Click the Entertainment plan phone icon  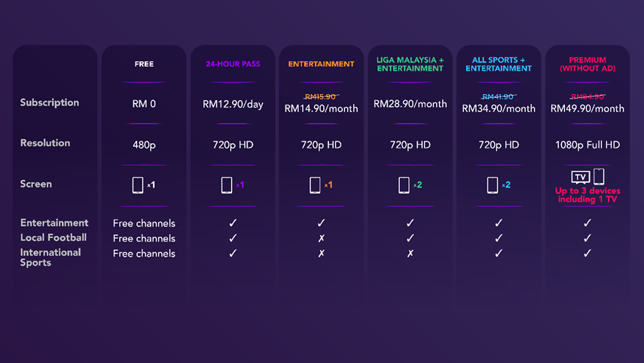pyautogui.click(x=315, y=185)
